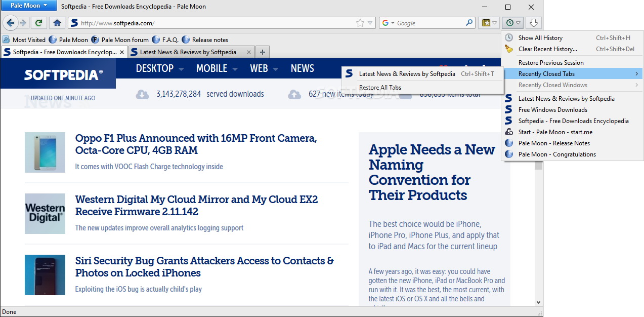644x317 pixels.
Task: Open Apple Needs a New Naming Convention article
Action: (x=432, y=172)
